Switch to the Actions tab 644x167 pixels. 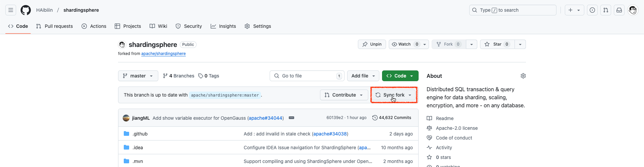click(94, 26)
